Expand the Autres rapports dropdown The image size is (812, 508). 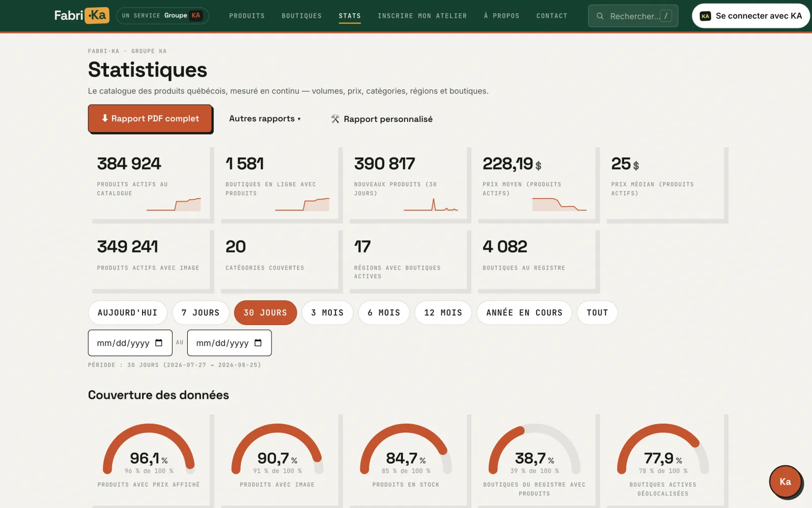(264, 118)
